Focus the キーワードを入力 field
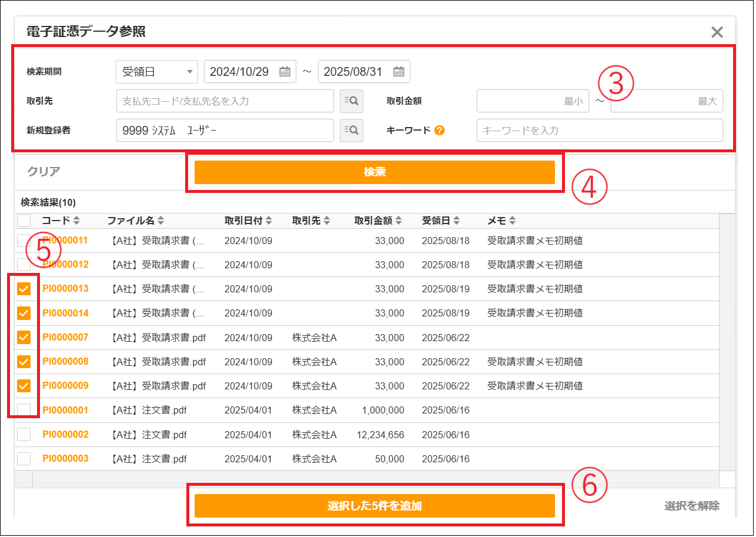 (x=600, y=131)
